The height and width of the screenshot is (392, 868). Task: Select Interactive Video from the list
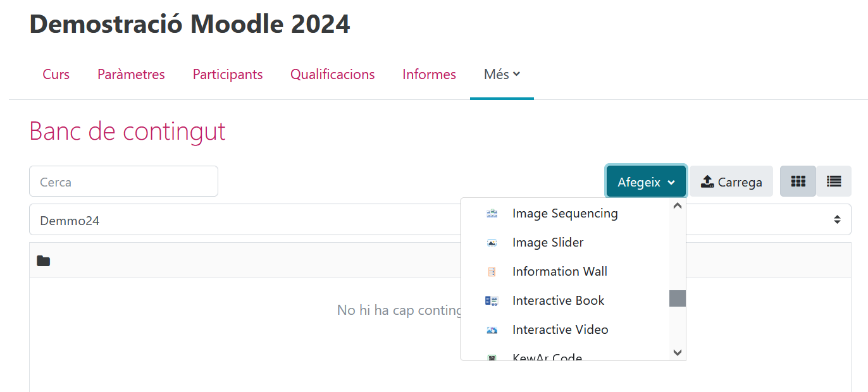(x=560, y=330)
